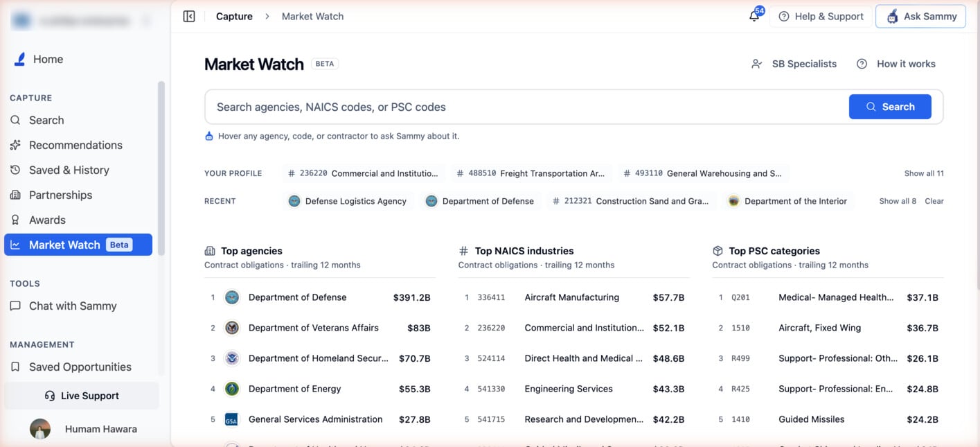This screenshot has width=980, height=447.
Task: Select recent chip Defense Logistics Agency
Action: pyautogui.click(x=348, y=201)
